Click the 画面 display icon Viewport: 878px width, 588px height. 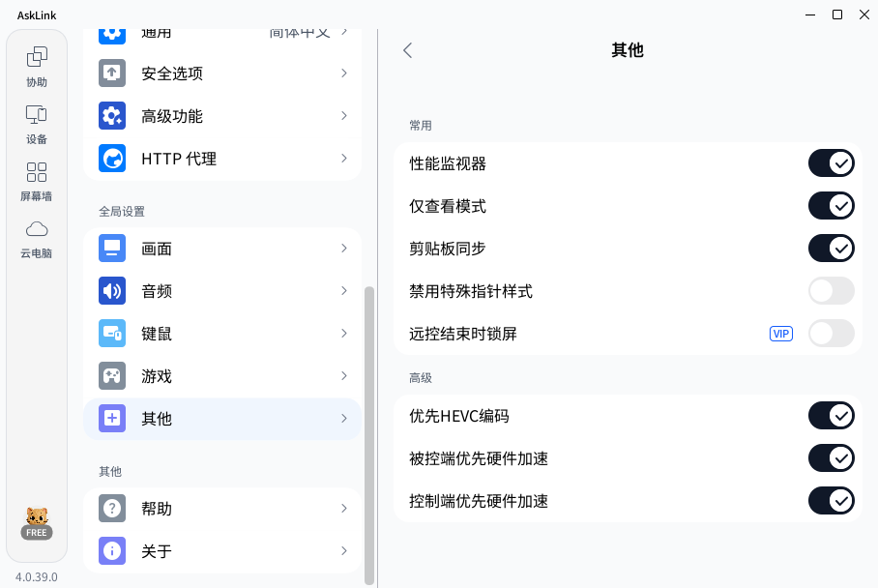coord(112,249)
